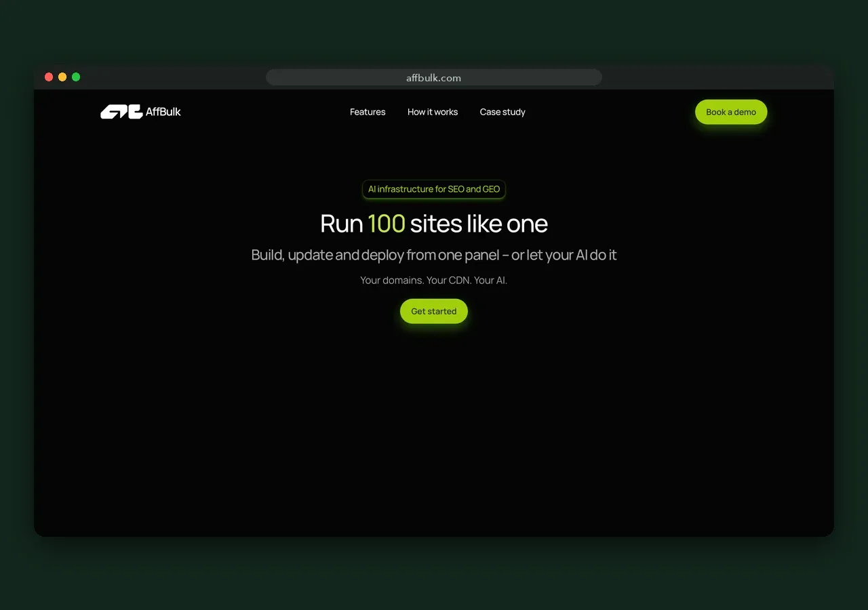Go to How it works section
868x610 pixels.
point(433,112)
